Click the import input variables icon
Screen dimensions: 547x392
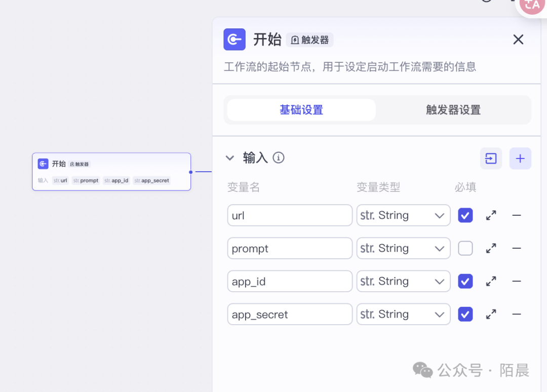[x=491, y=159]
